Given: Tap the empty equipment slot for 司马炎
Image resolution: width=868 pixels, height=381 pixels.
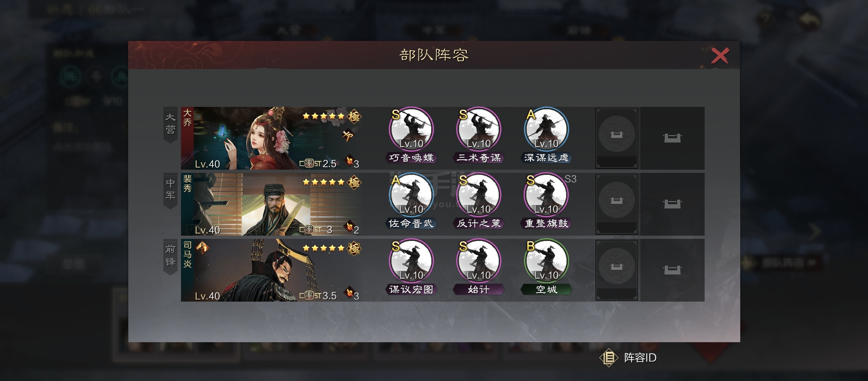Looking at the screenshot, I should pyautogui.click(x=617, y=270).
